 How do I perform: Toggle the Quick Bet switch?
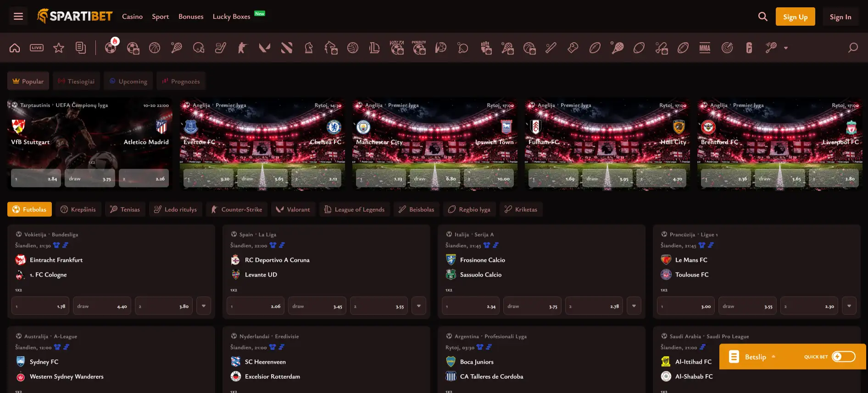[844, 356]
